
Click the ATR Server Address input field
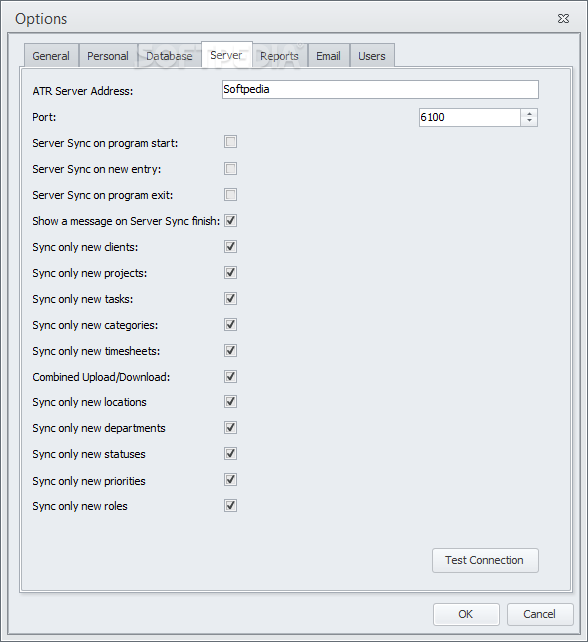point(380,89)
